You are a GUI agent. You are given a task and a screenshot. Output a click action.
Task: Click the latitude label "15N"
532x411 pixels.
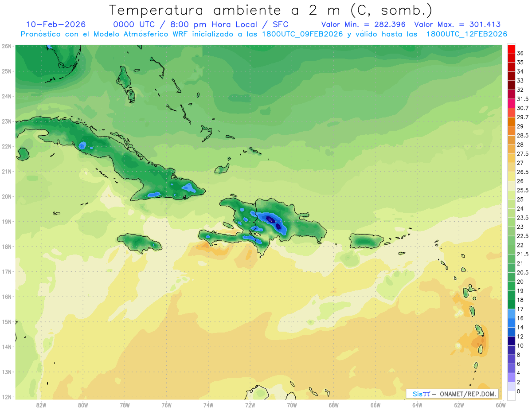click(x=7, y=322)
